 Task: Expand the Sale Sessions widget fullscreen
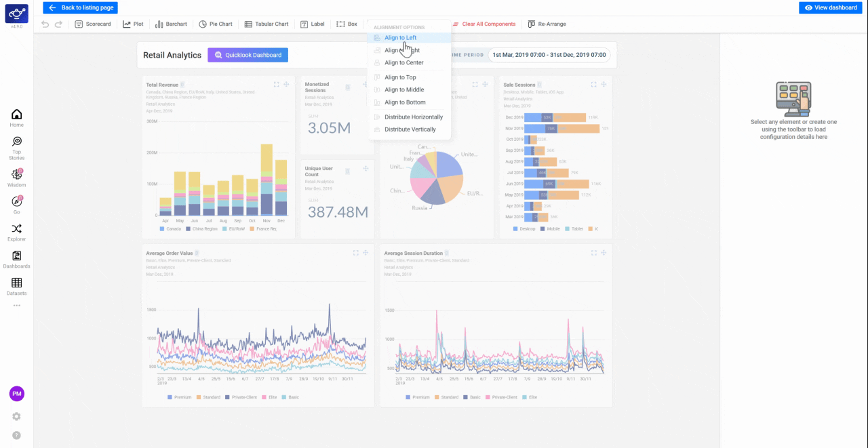[593, 84]
